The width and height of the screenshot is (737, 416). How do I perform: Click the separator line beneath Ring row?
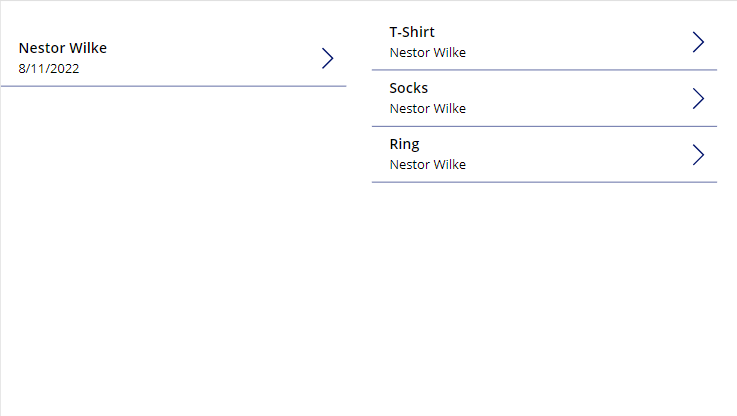[x=544, y=182]
